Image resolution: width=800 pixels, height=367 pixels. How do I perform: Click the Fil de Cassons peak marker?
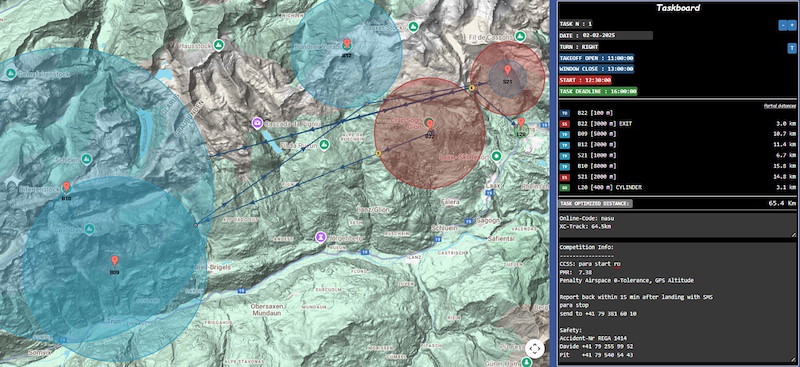point(520,36)
